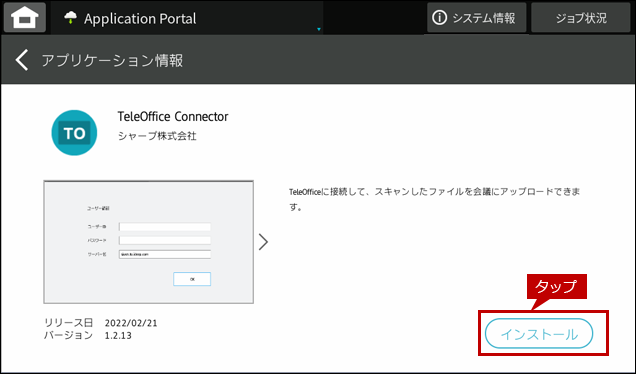Screen dimensions: 636x374
Task: Click the info circle icon in システム情報
Action: (439, 18)
